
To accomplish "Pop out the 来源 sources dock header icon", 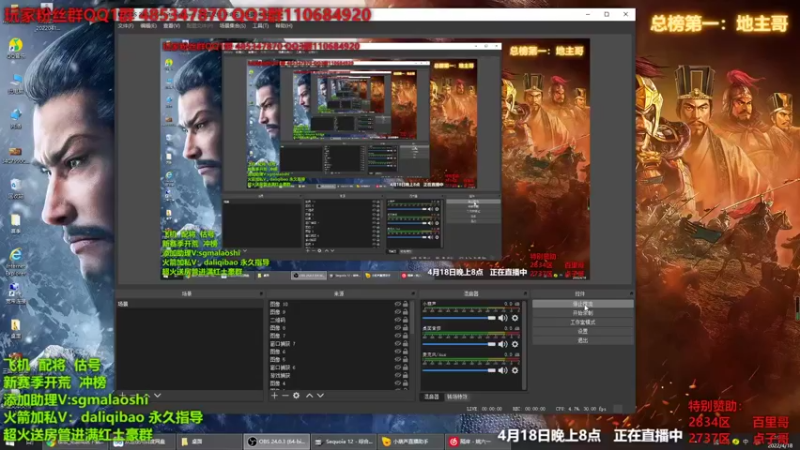I will (413, 294).
